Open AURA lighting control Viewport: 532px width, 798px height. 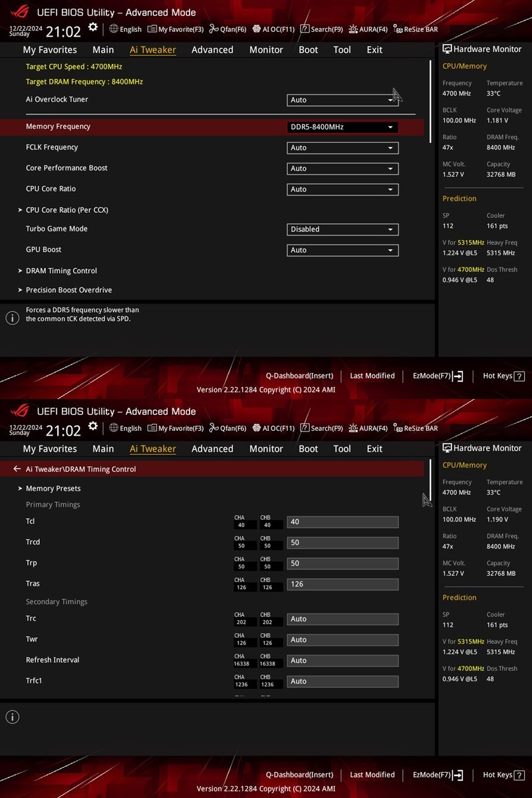(x=368, y=29)
